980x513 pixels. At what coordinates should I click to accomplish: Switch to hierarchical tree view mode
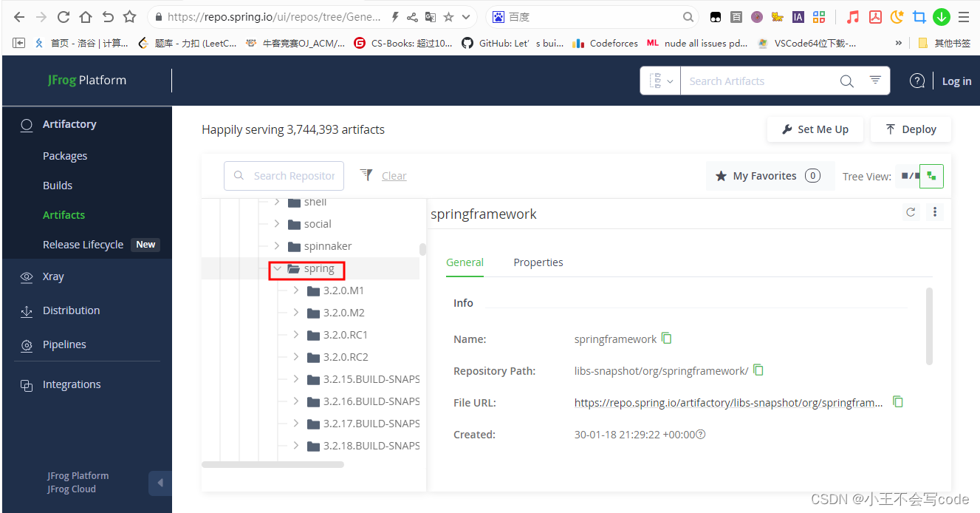931,176
